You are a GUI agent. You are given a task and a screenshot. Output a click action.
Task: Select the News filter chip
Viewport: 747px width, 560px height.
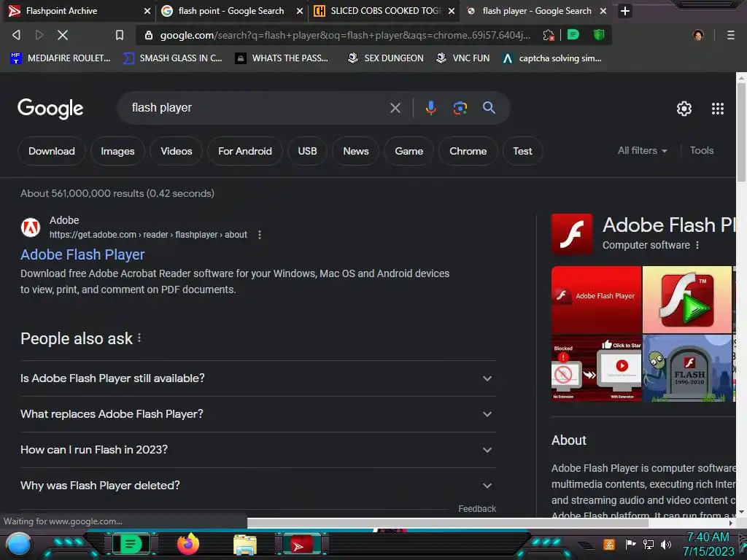click(x=356, y=151)
